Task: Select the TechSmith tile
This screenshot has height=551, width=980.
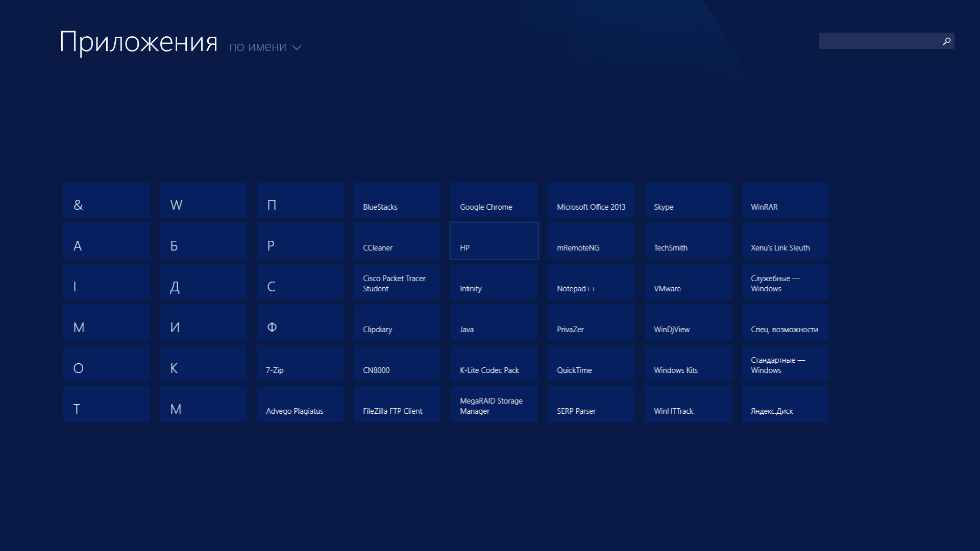Action: point(688,241)
